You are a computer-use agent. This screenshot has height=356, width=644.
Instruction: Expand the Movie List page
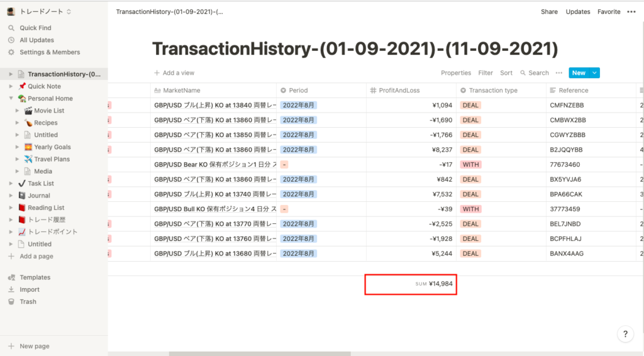[x=17, y=111]
